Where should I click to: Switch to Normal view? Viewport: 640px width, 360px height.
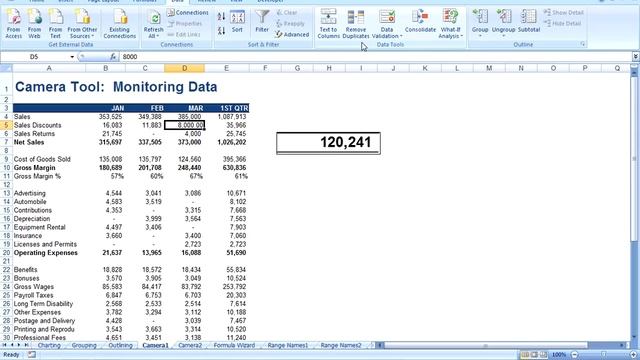click(x=525, y=355)
